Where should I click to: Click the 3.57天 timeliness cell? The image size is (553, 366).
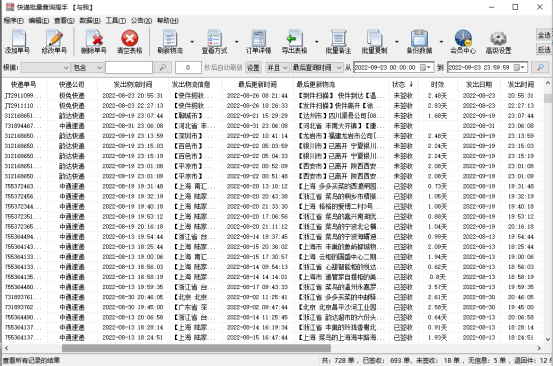click(x=437, y=287)
